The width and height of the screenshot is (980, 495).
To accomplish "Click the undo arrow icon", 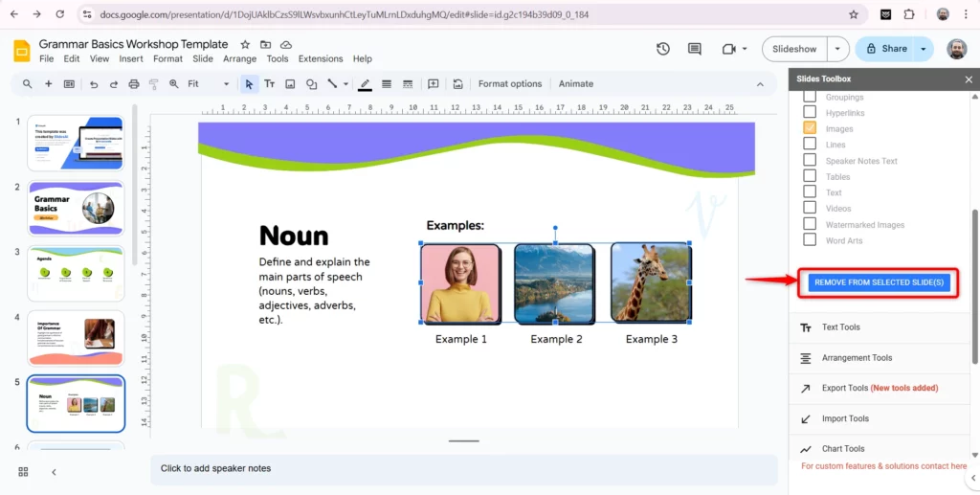I will point(93,84).
